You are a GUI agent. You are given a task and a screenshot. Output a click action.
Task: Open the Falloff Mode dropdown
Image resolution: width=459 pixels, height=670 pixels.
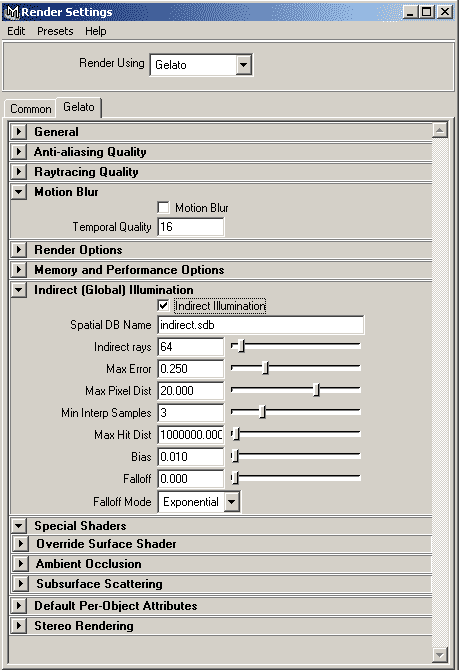click(232, 502)
